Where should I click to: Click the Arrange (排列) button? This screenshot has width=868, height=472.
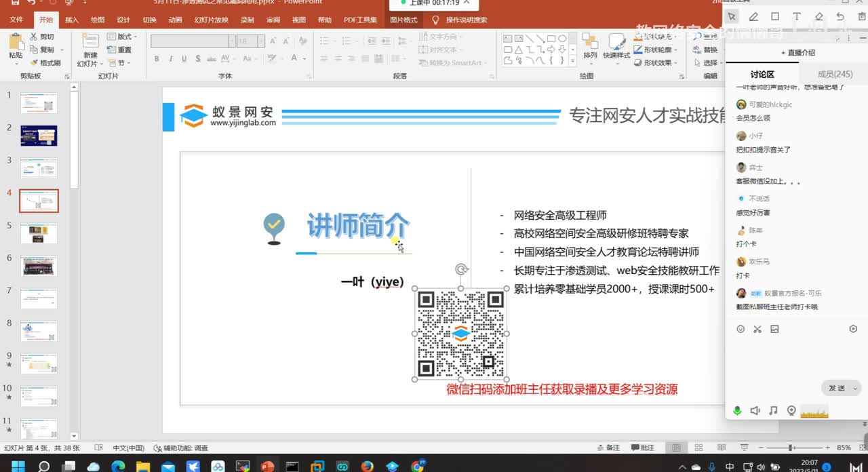click(590, 47)
